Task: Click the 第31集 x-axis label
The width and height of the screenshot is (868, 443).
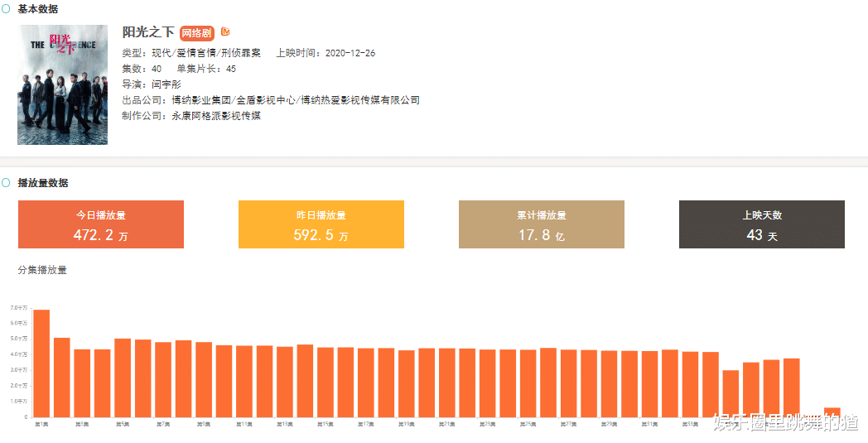Action: click(x=650, y=424)
